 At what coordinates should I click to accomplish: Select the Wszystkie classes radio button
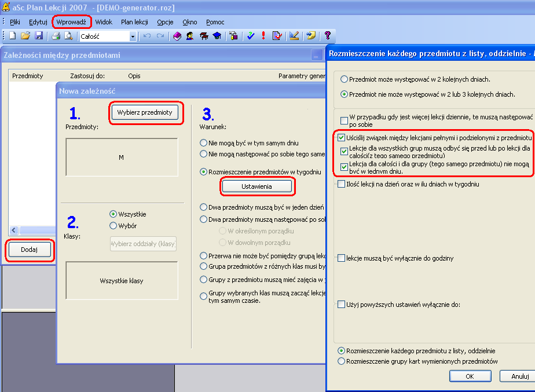(x=113, y=214)
